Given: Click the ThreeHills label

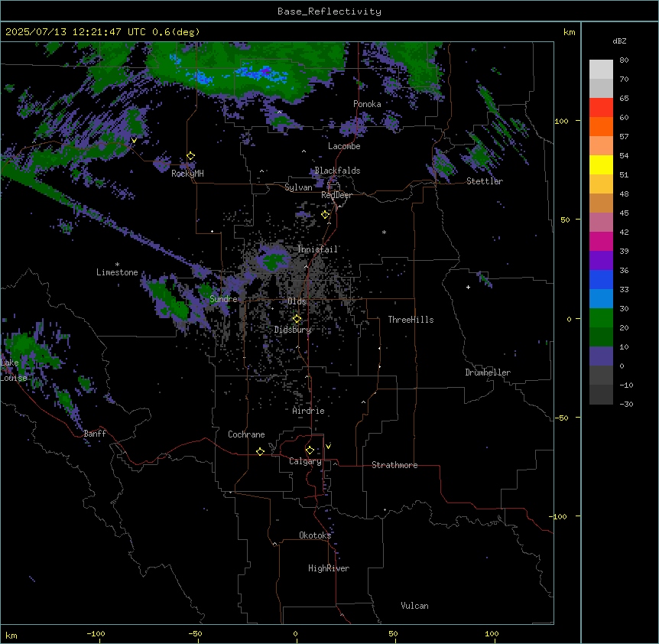Looking at the screenshot, I should pyautogui.click(x=411, y=320).
